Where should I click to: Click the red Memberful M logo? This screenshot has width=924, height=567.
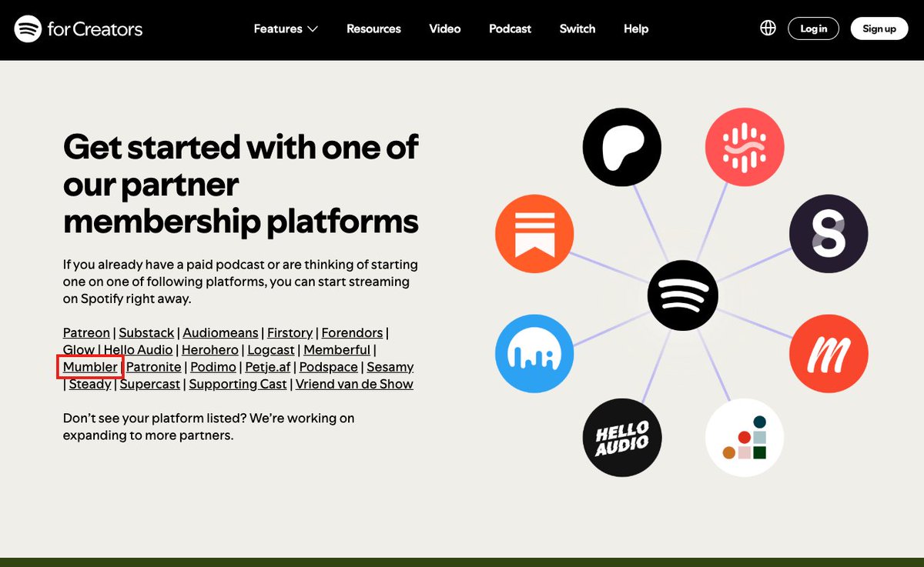point(829,353)
